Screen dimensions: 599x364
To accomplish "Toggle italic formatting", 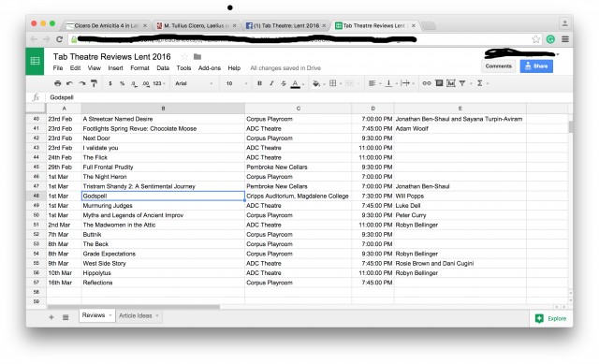I will coord(271,83).
